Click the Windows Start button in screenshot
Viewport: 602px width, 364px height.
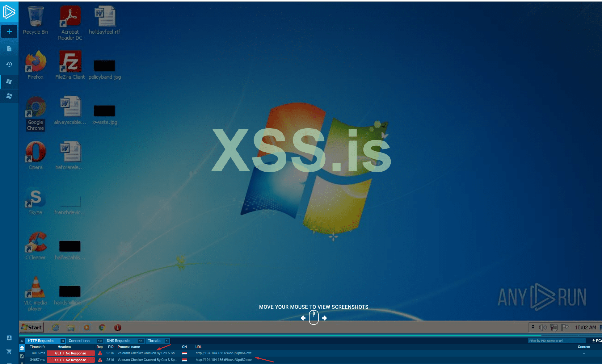(x=32, y=327)
